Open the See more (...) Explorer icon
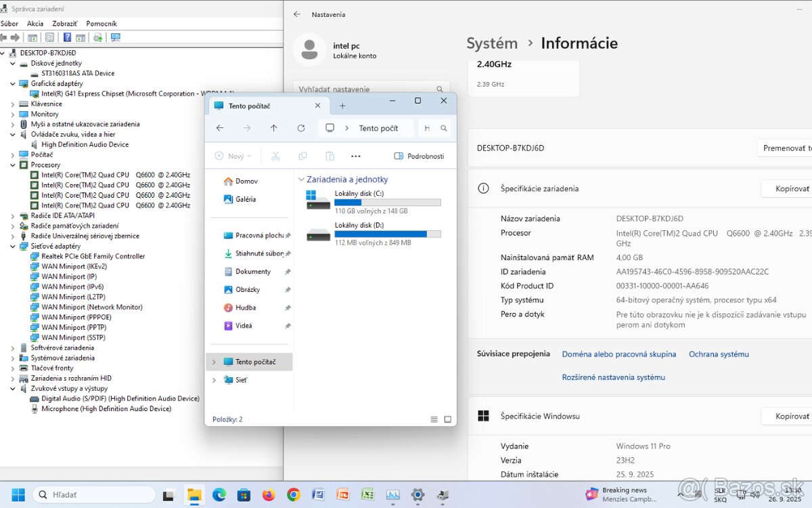 click(355, 156)
